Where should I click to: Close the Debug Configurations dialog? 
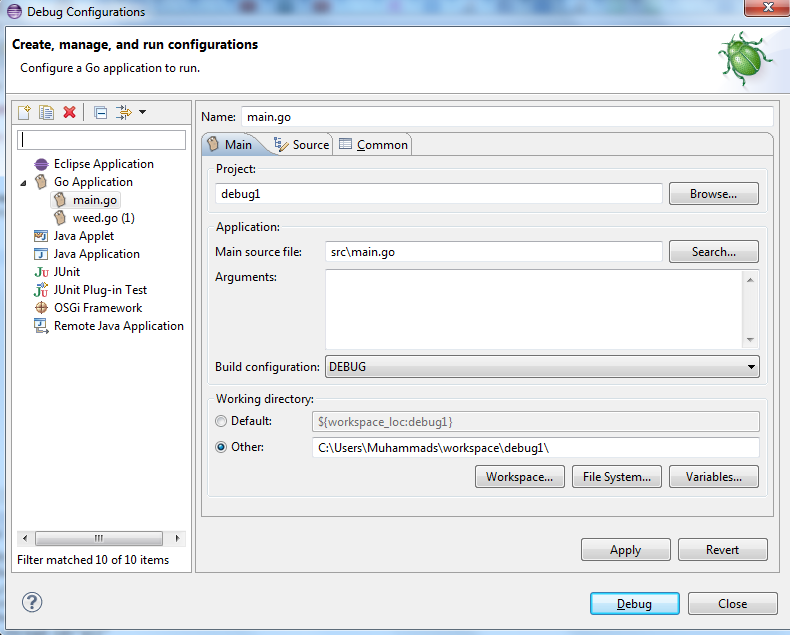coord(733,604)
